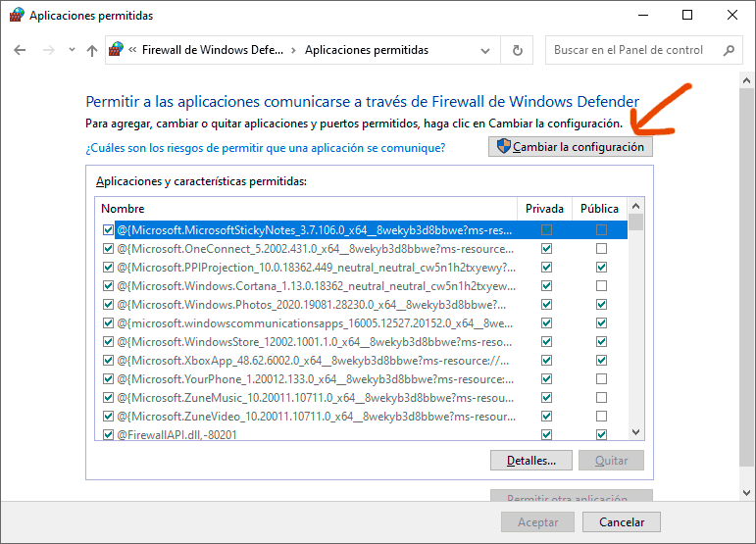Enable ZuneVideo Pública checkbox
Screen dimensions: 756x544
coord(601,417)
